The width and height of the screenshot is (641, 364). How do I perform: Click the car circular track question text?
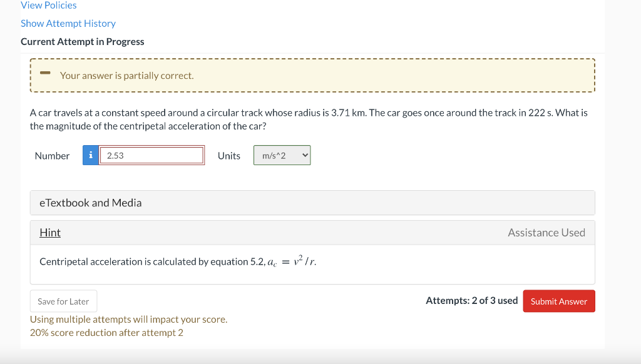309,119
